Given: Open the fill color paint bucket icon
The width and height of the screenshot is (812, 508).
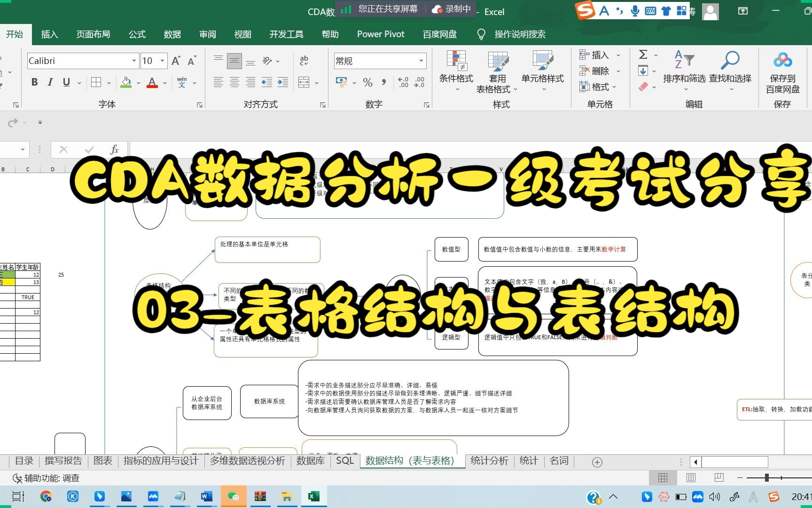Looking at the screenshot, I should 125,82.
